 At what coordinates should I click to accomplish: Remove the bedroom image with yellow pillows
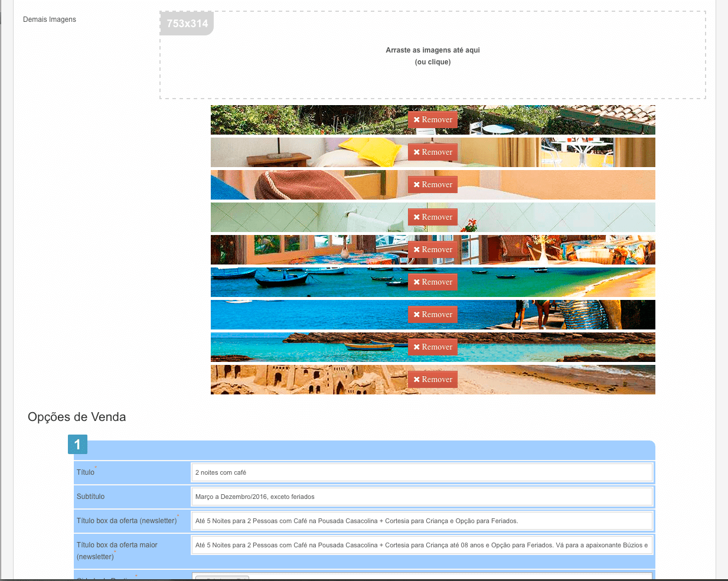click(432, 152)
